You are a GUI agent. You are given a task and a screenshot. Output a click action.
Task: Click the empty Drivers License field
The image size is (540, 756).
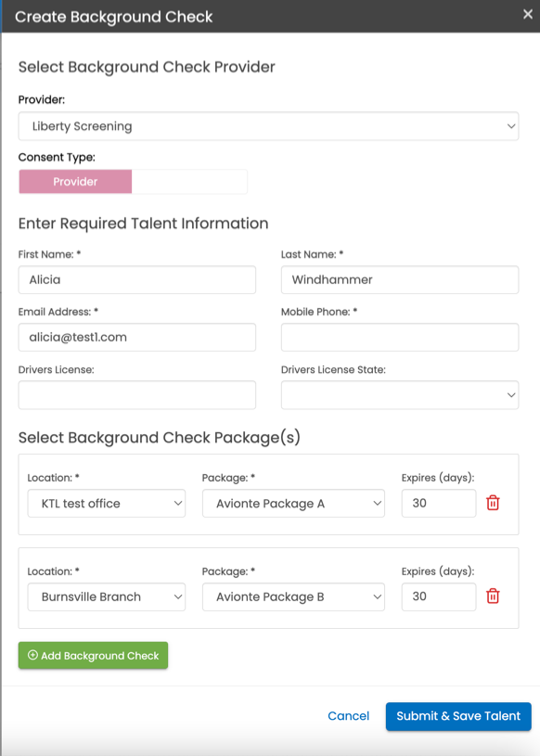(x=137, y=395)
